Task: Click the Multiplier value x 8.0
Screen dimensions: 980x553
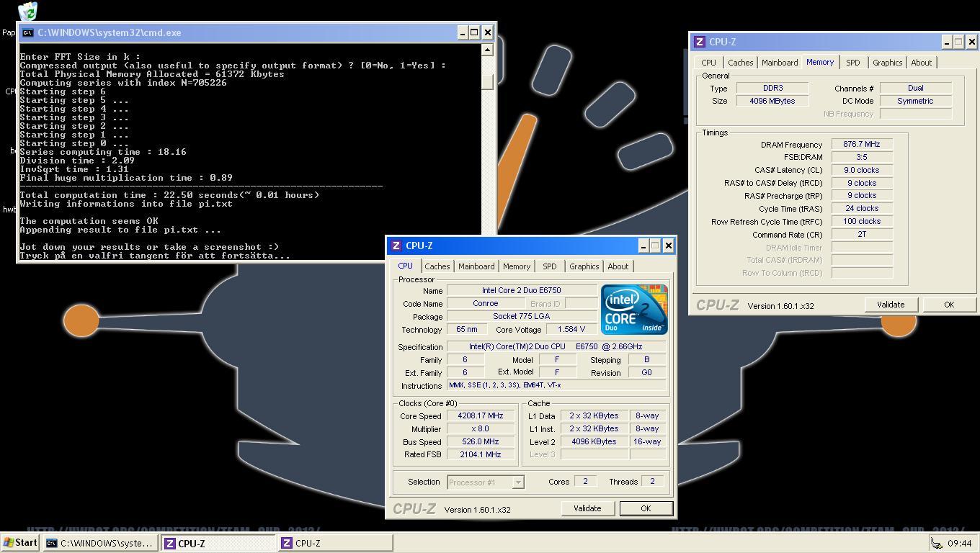Action: [x=480, y=428]
